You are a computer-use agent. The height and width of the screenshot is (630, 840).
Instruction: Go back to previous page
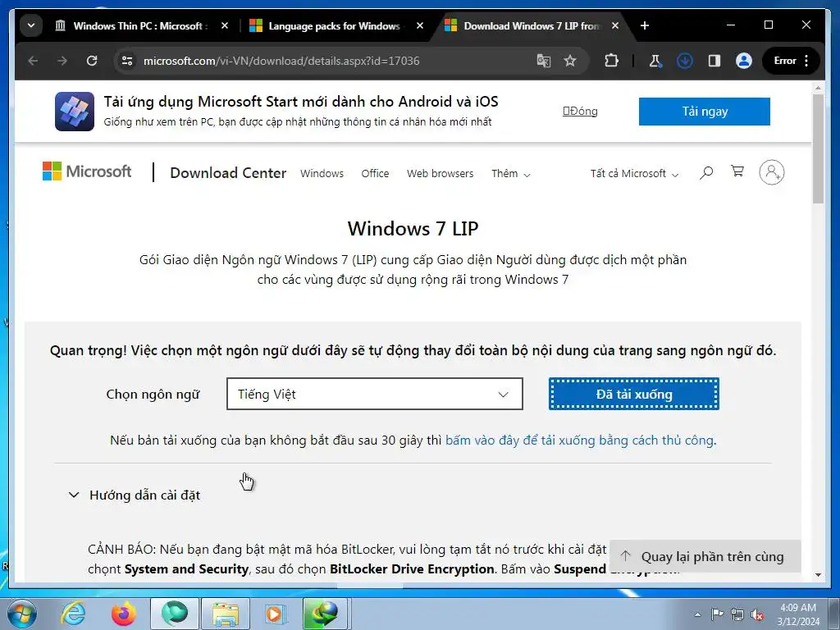click(x=33, y=61)
